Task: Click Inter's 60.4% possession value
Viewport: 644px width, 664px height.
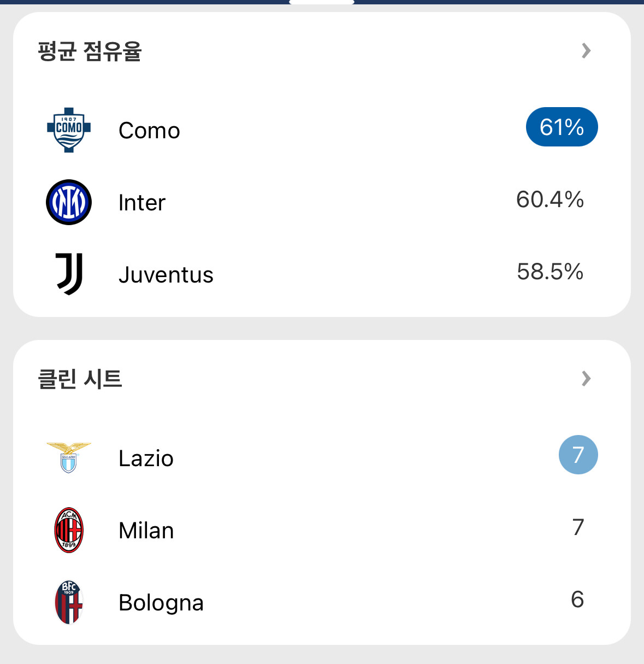Action: tap(550, 199)
